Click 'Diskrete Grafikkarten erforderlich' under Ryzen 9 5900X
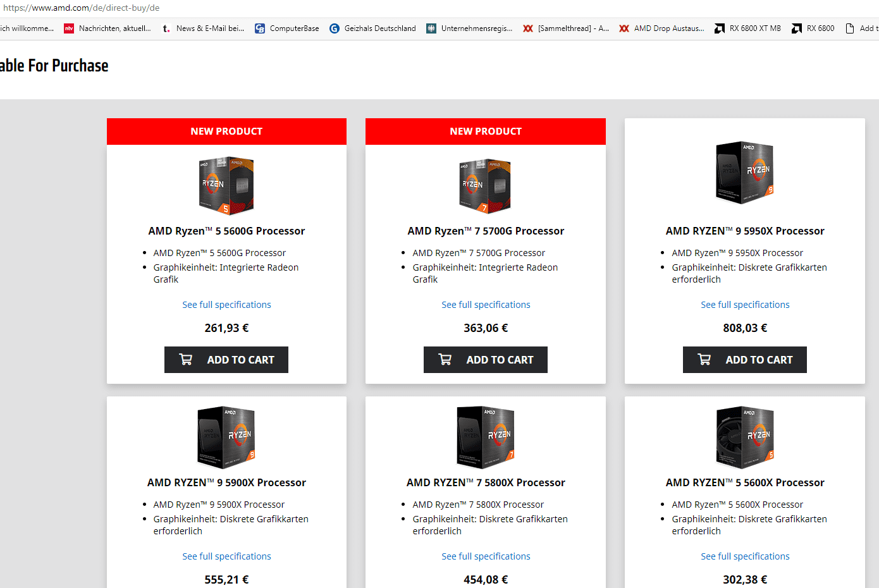 point(231,525)
